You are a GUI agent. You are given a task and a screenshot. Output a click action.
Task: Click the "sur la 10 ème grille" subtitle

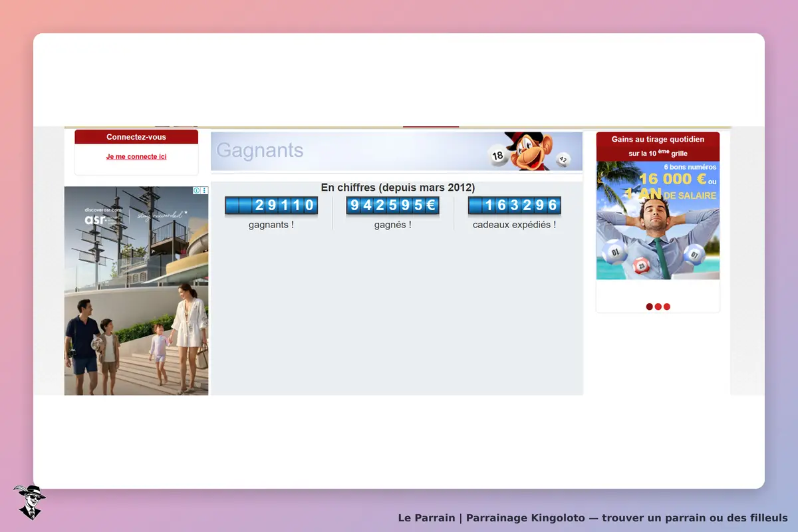click(x=658, y=153)
